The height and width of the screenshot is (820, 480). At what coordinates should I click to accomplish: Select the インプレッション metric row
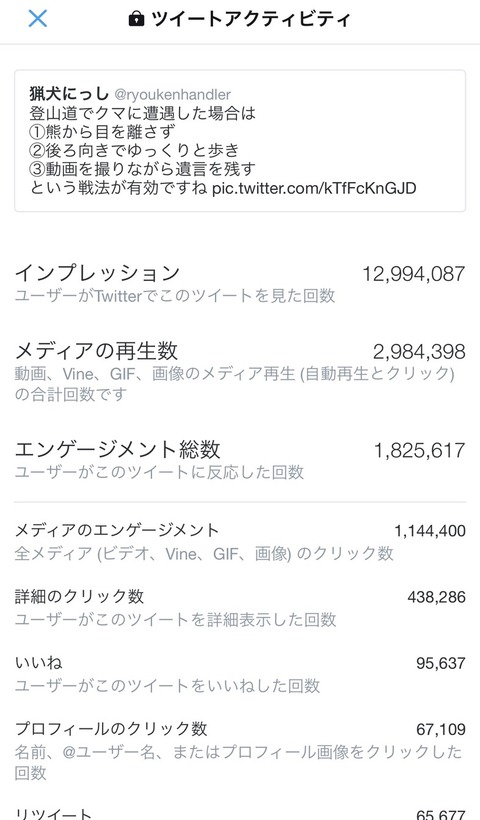pyautogui.click(x=240, y=283)
